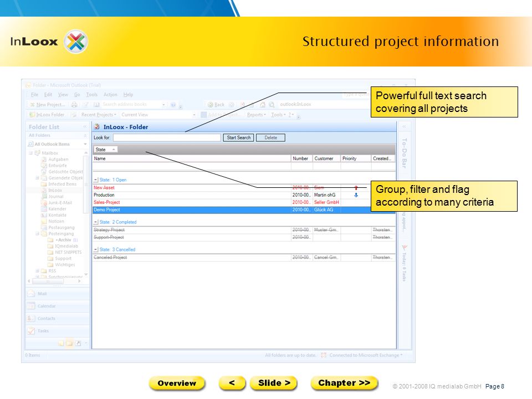Viewport: 532px width, 399px height.
Task: Open the View menu
Action: [x=63, y=95]
